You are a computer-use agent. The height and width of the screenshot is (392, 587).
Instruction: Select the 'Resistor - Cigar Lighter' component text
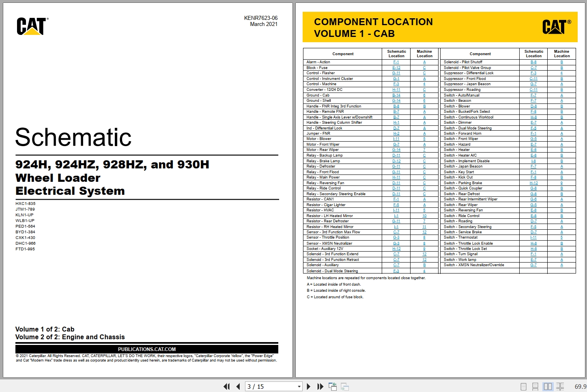(326, 205)
